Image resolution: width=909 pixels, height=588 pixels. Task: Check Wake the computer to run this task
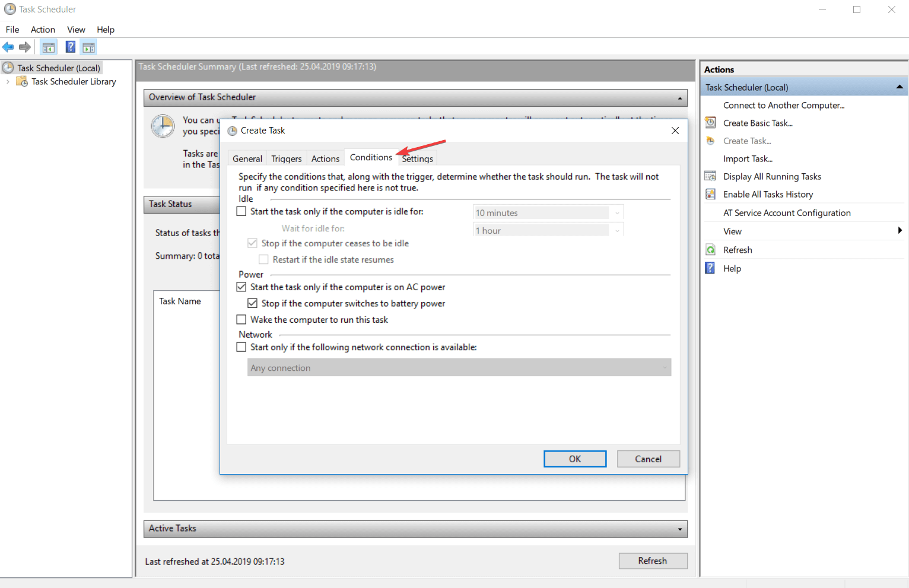pyautogui.click(x=241, y=319)
